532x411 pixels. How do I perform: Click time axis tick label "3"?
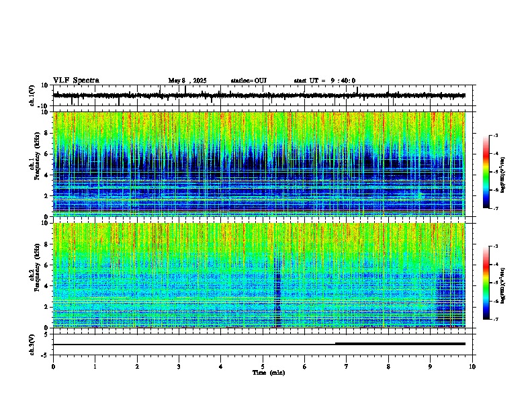[179, 367]
